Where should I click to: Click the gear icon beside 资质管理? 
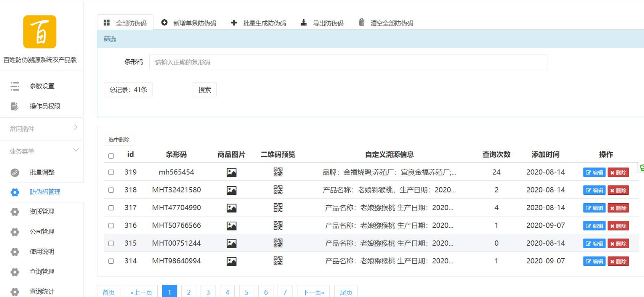click(15, 212)
